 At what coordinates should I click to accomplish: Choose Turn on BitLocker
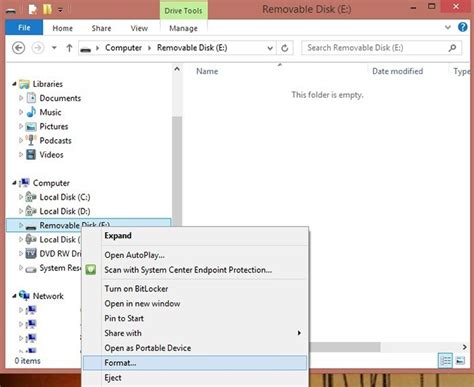point(195,289)
